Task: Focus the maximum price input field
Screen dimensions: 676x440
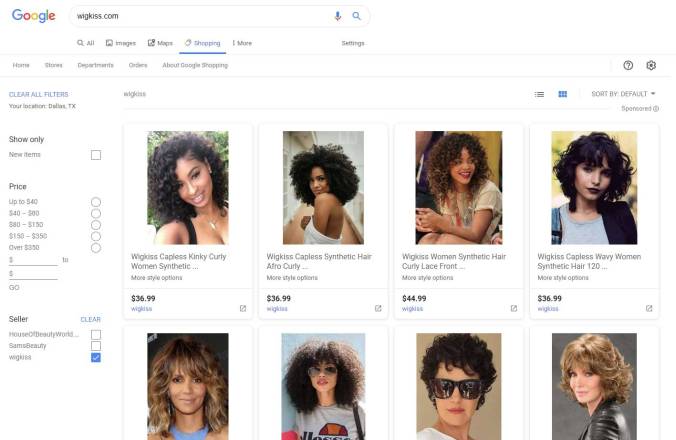Action: click(33, 274)
